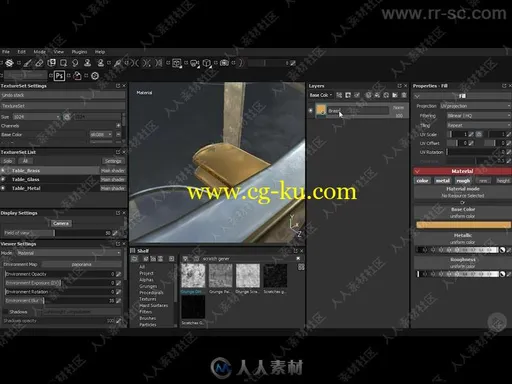Screen dimensions: 512x384
Task: Click the round Iray render icon
Action: pyautogui.click(x=95, y=76)
